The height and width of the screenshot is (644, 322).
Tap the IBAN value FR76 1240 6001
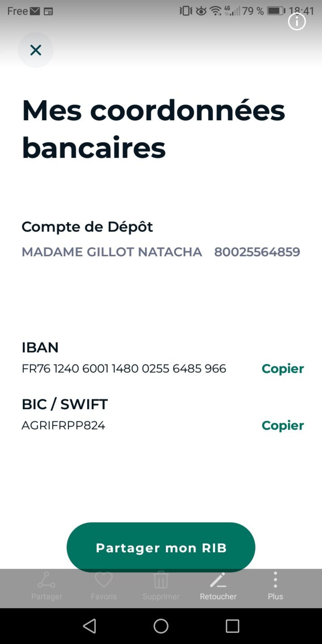pyautogui.click(x=124, y=369)
